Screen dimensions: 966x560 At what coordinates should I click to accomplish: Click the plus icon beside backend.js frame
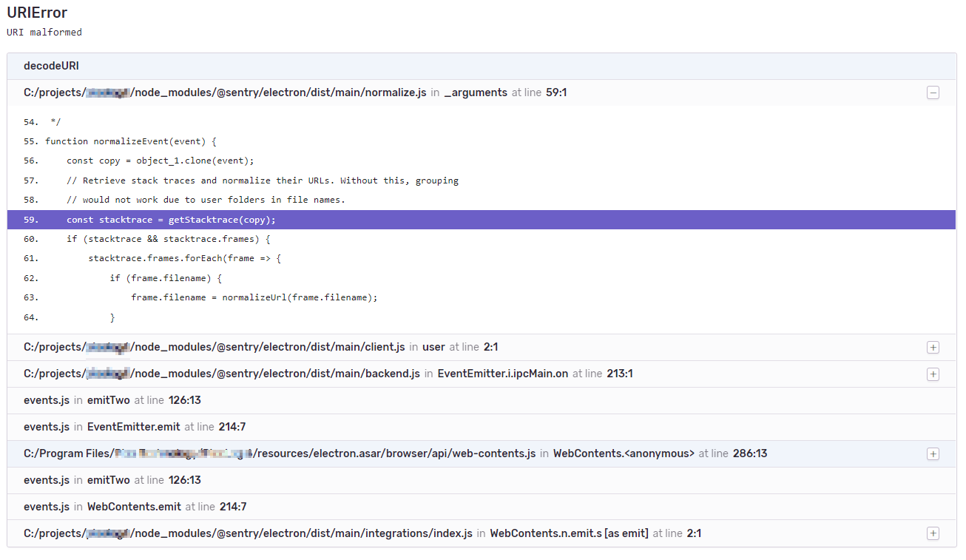(x=933, y=374)
